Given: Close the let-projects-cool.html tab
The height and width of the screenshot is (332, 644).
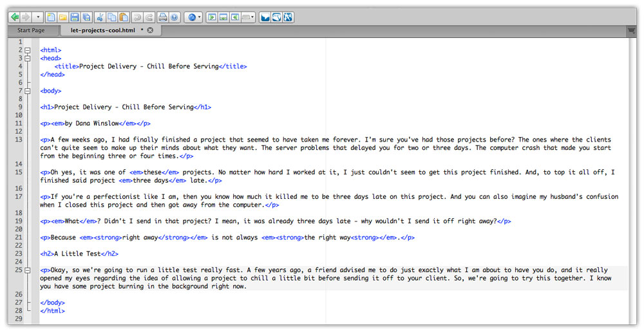Looking at the screenshot, I should [x=150, y=30].
